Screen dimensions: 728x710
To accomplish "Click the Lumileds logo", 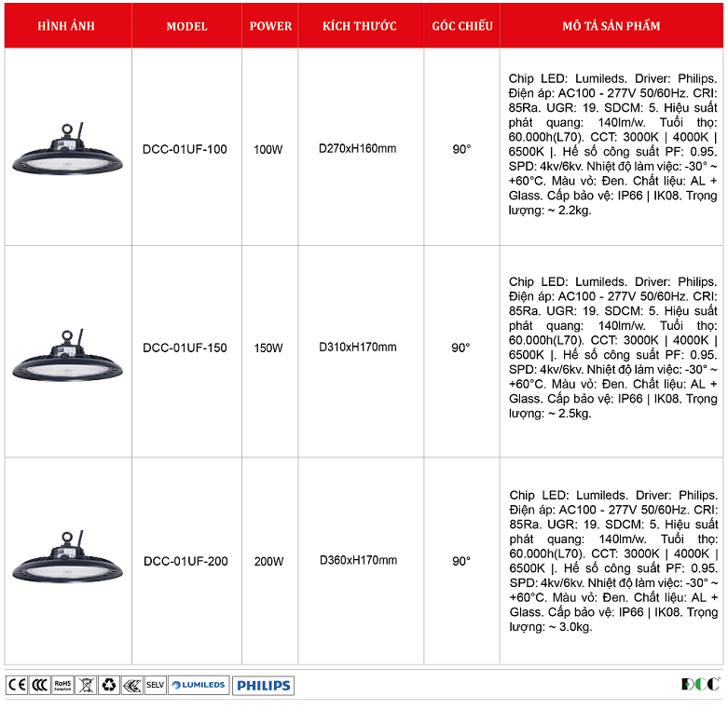I will click(199, 685).
